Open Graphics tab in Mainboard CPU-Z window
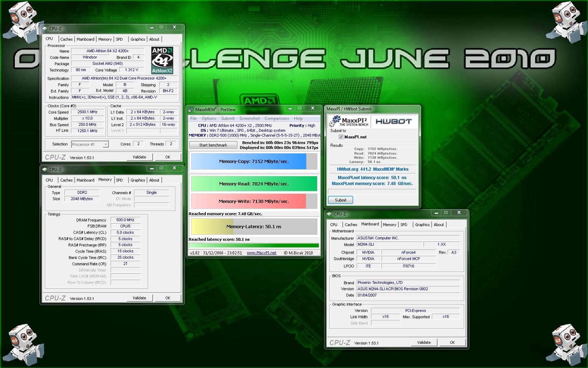Image resolution: width=588 pixels, height=368 pixels. click(422, 225)
